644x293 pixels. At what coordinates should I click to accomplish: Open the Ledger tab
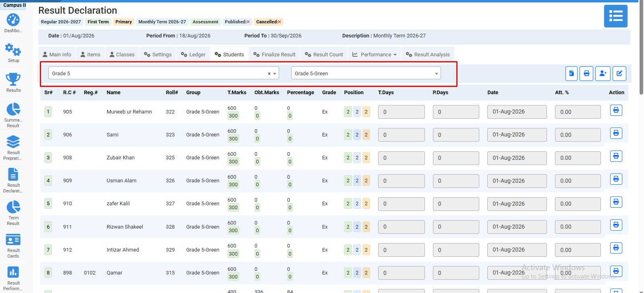(x=193, y=54)
